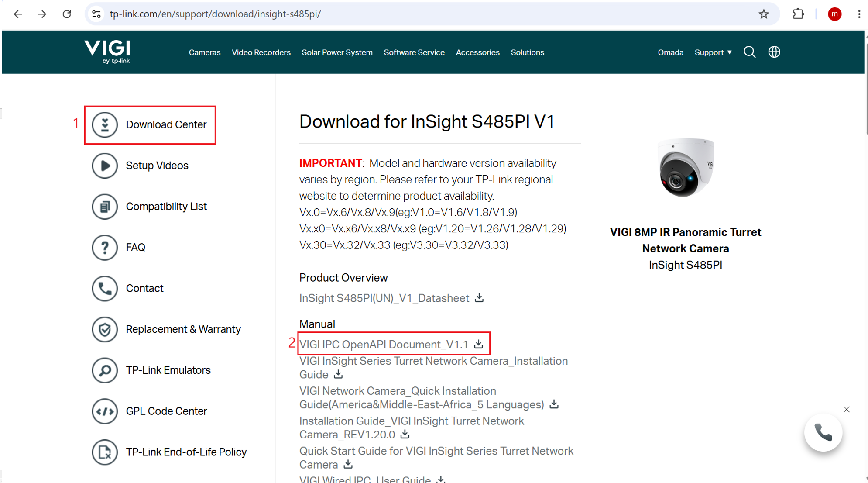This screenshot has width=868, height=483.
Task: Click the Contact phone icon in sidebar
Action: 105,288
